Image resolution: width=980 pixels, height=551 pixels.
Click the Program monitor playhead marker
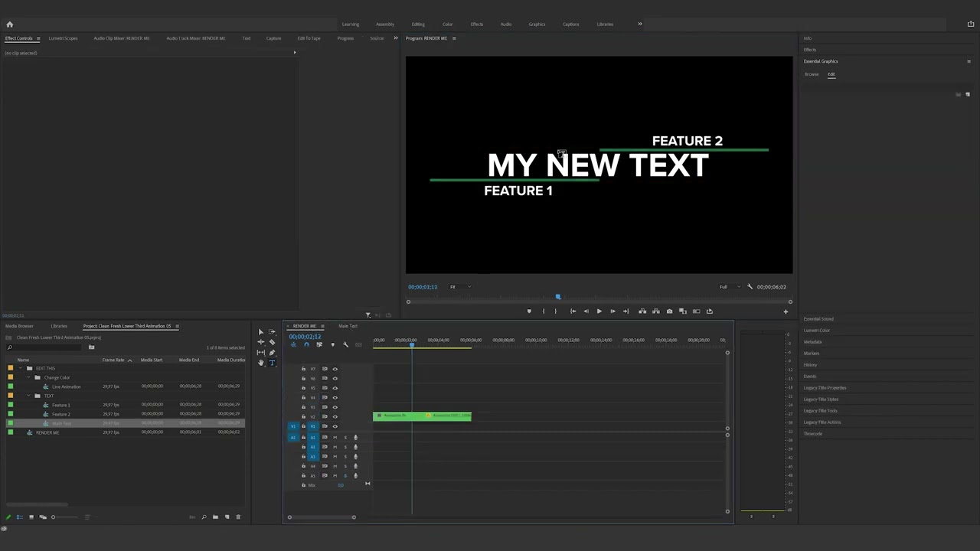click(557, 297)
